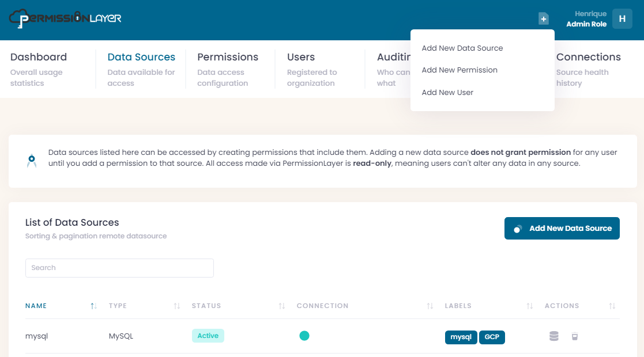Sort table by Type column arrows
The height and width of the screenshot is (357, 644).
point(177,306)
